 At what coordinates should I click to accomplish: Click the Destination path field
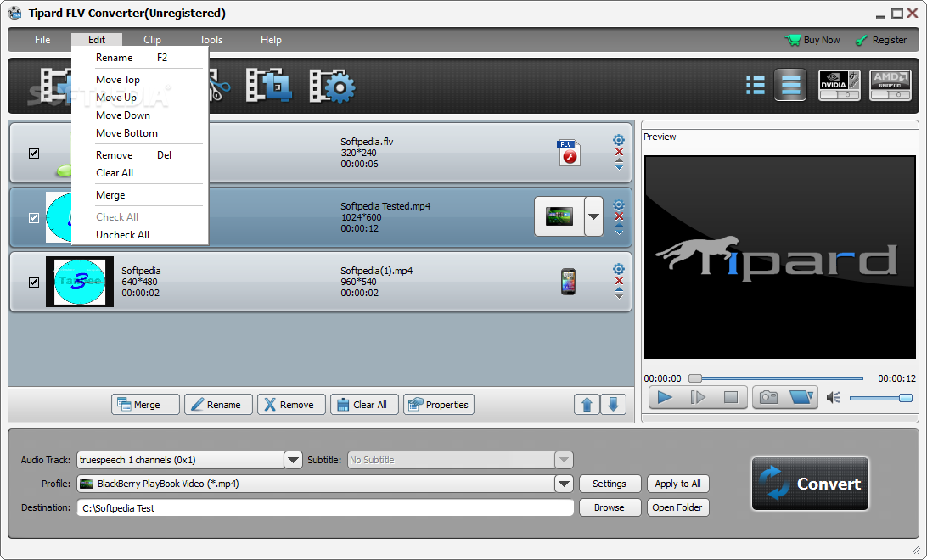325,508
